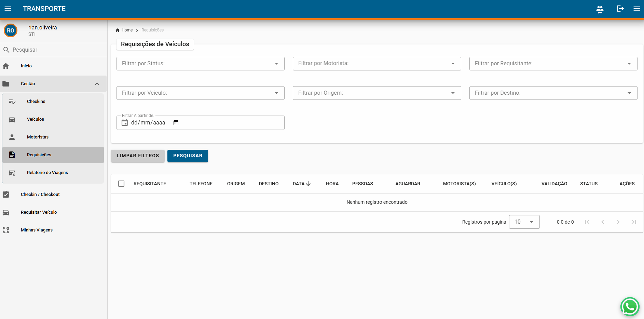Click the DESTINO column header

pyautogui.click(x=269, y=184)
